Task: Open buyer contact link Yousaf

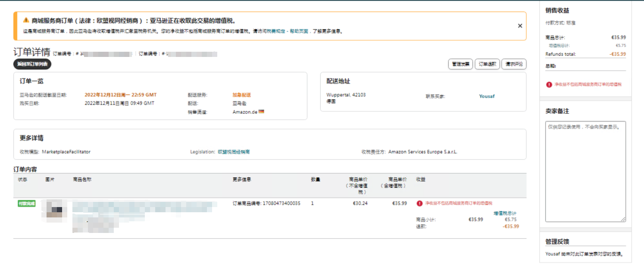Action: (487, 96)
